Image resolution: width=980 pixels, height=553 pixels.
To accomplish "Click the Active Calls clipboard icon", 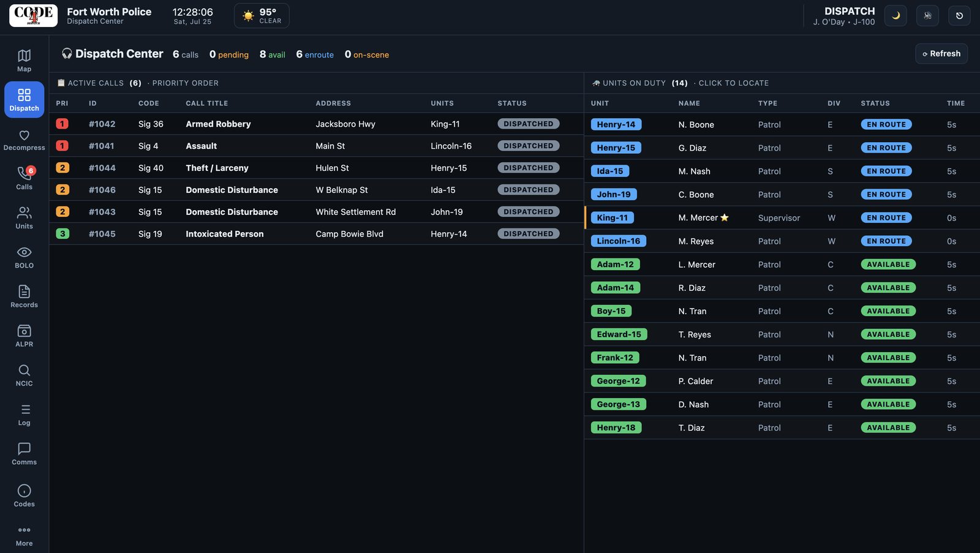I will (61, 83).
